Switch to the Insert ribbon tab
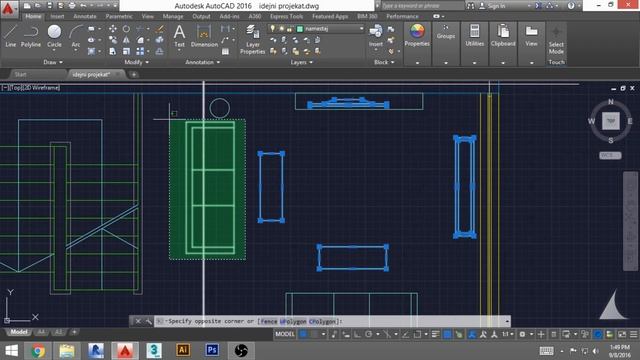Image resolution: width=640 pixels, height=360 pixels. (57, 16)
